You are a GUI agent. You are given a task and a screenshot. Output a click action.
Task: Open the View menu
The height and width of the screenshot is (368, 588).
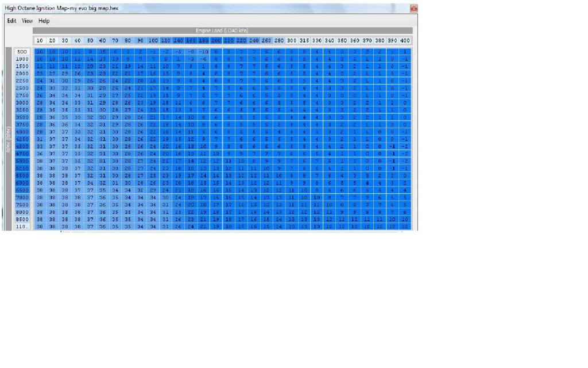click(x=27, y=21)
